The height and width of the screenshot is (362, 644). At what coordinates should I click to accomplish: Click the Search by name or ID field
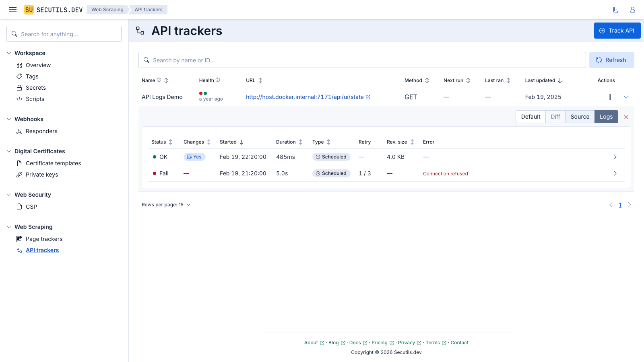(x=362, y=60)
